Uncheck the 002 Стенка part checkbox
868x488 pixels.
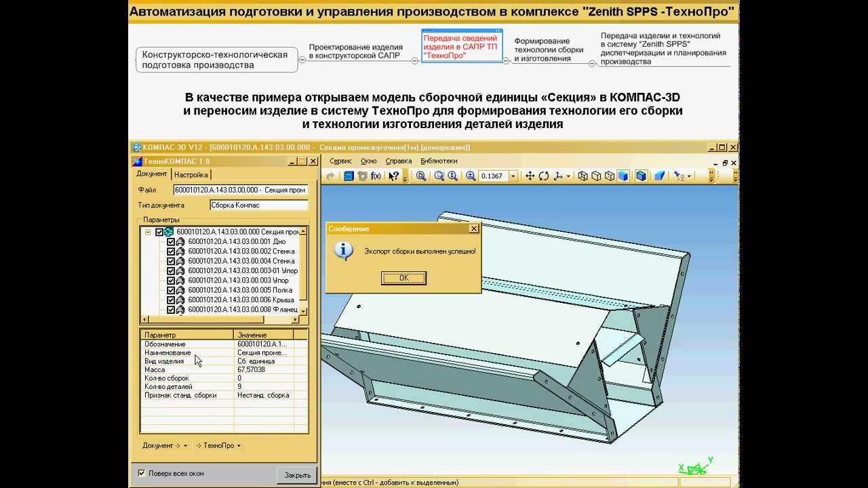pos(170,251)
